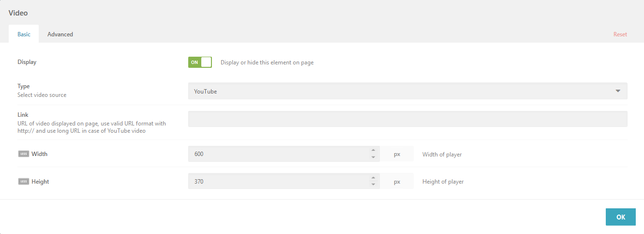Click the Video dialog title

coord(18,13)
